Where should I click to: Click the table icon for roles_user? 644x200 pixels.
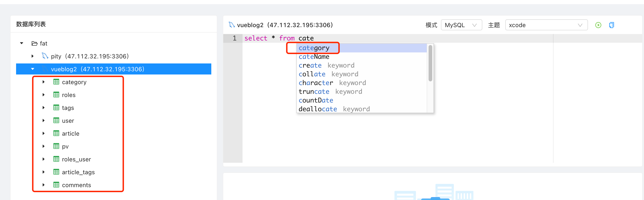[56, 159]
